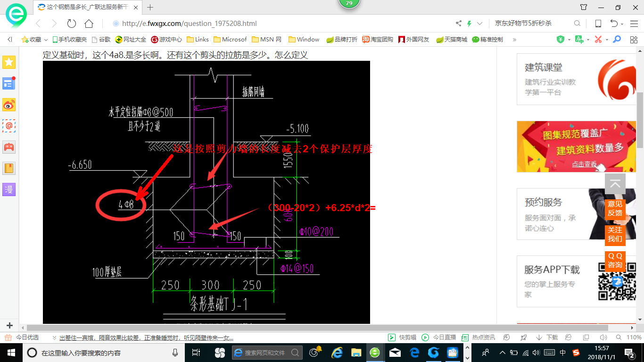Screen dimensions: 644x362
Task: Go forward to the next page
Action: point(54,24)
